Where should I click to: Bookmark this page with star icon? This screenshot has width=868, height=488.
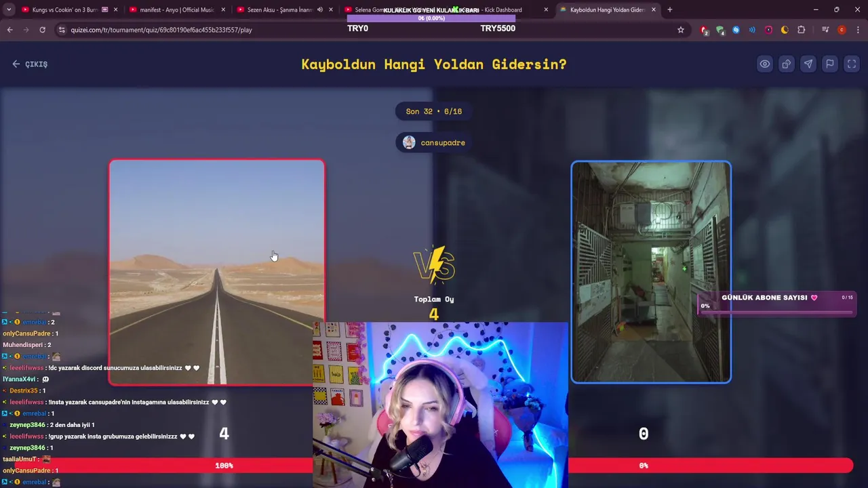[x=681, y=30]
